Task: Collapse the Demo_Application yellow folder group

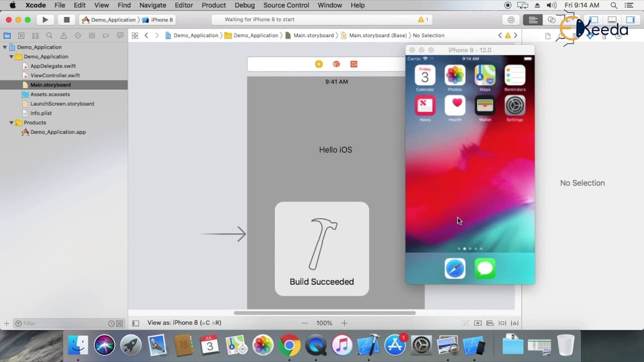Action: 12,57
